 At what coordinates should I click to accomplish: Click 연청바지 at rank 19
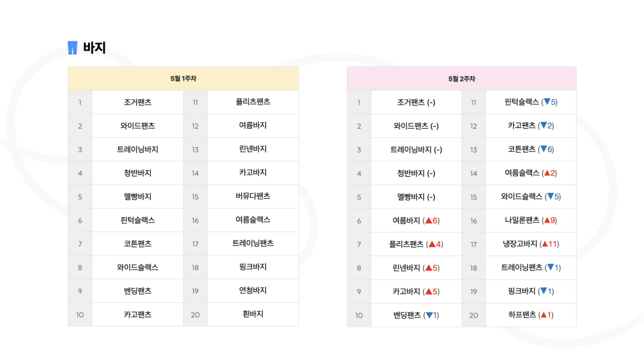[x=253, y=291]
